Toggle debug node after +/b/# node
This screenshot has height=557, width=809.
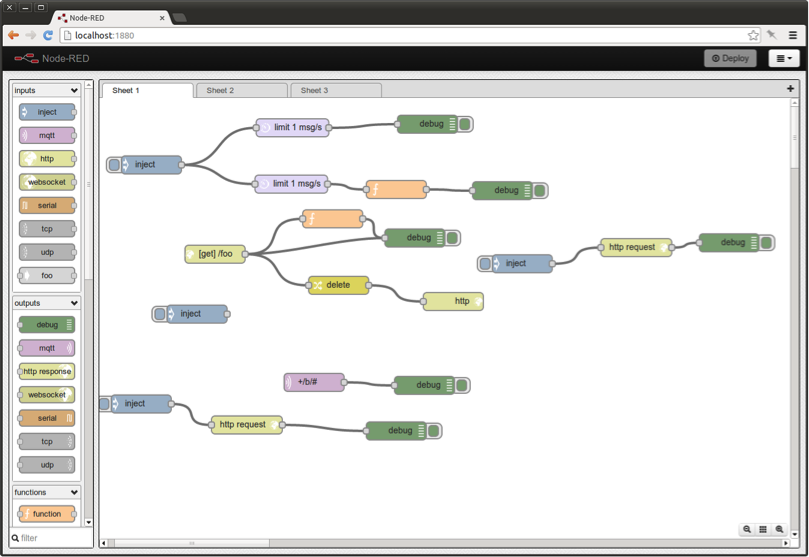[x=462, y=385]
